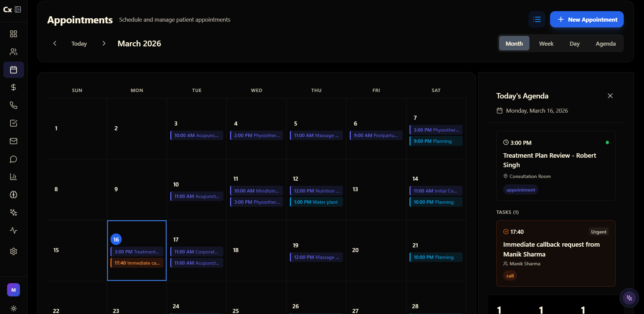Advance to April using right chevron
The height and width of the screenshot is (314, 644).
104,43
